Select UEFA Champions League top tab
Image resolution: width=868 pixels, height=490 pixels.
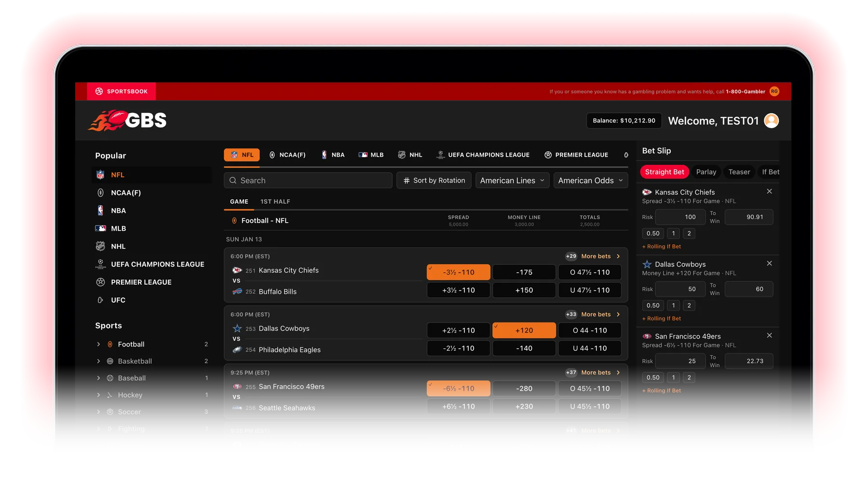pyautogui.click(x=483, y=155)
